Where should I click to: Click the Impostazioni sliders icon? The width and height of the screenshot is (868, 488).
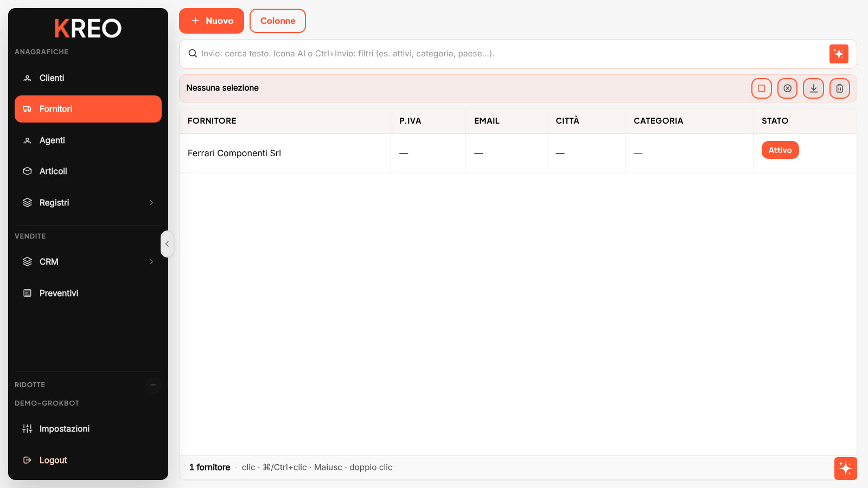[27, 429]
